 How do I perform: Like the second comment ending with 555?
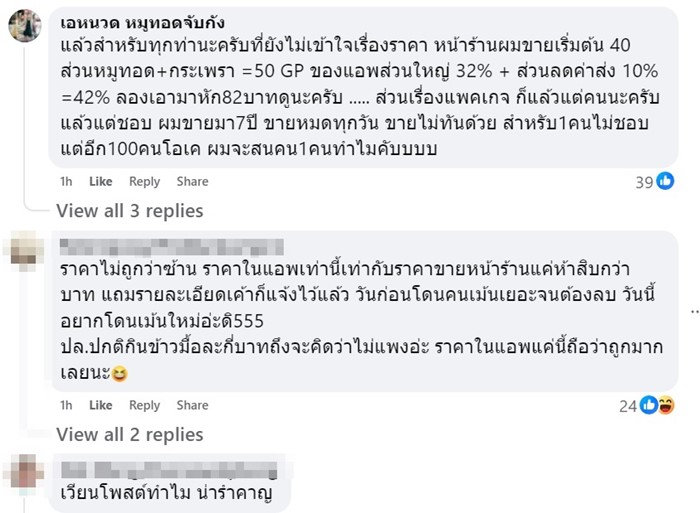(100, 405)
